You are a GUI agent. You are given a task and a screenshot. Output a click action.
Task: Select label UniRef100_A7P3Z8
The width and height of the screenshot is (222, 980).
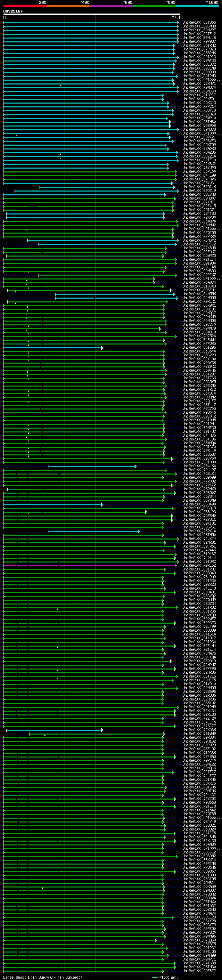click(x=199, y=49)
